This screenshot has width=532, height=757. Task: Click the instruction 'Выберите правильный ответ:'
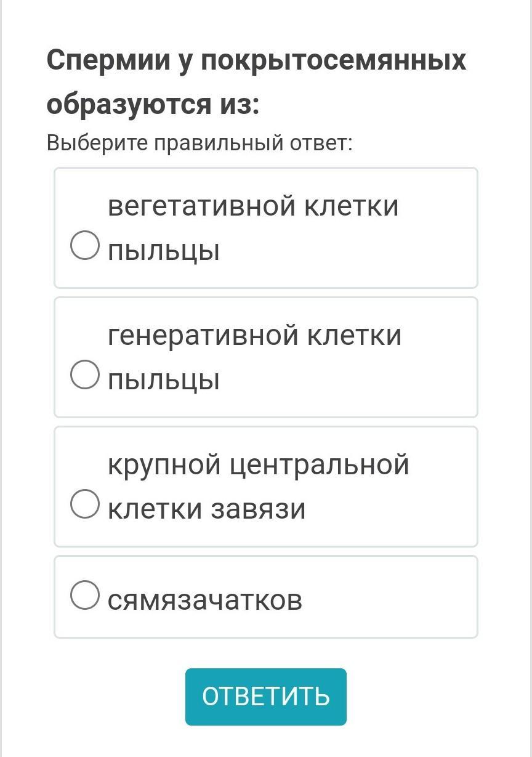[x=199, y=144]
